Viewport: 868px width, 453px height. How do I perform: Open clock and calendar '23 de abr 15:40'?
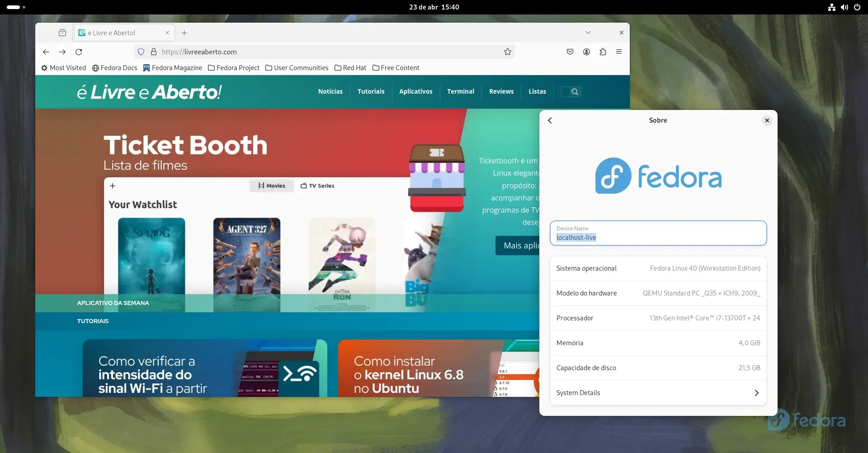tap(434, 7)
